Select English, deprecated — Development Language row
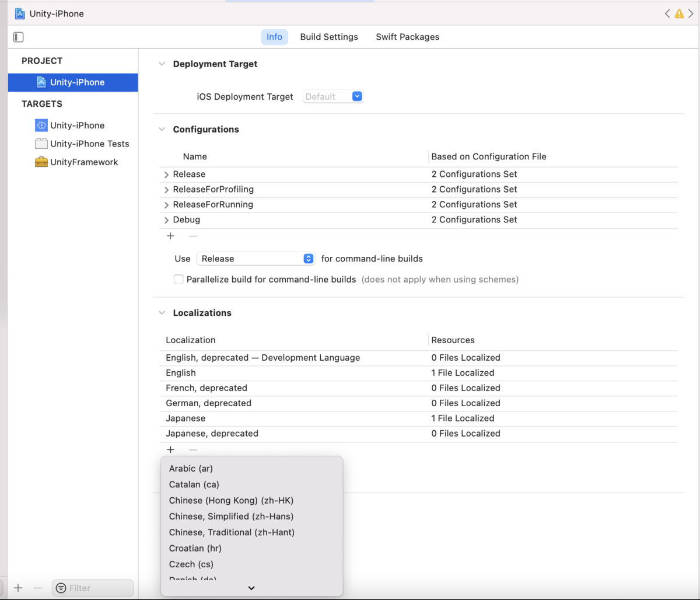Screen dimensions: 700x600 (x=418, y=358)
